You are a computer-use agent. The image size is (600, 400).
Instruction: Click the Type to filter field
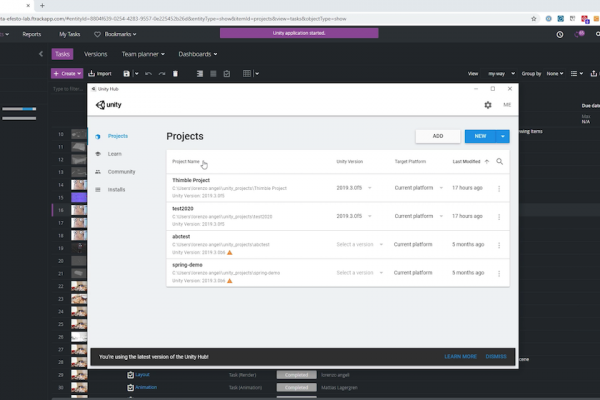(68, 89)
